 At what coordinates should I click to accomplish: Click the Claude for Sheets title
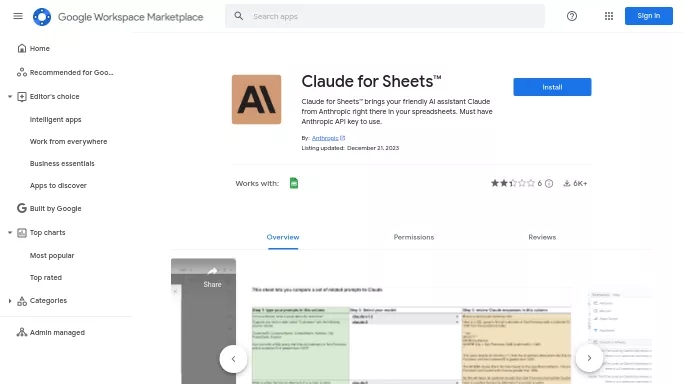[x=371, y=81]
